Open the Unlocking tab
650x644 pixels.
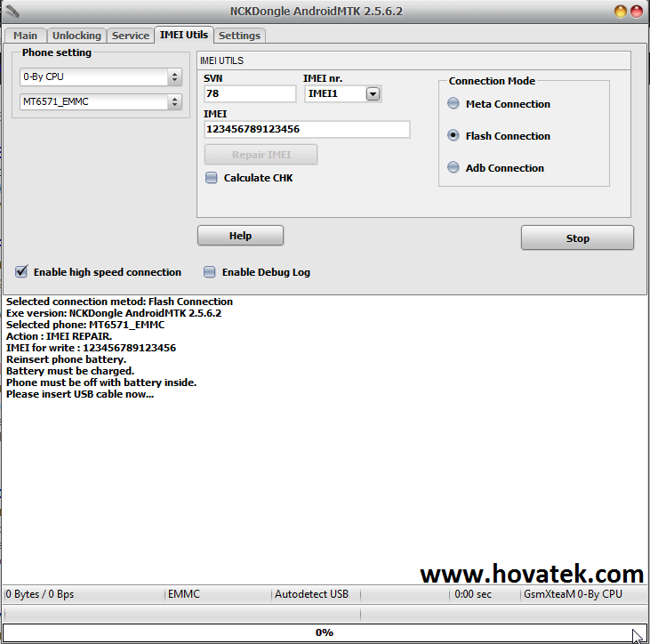tap(76, 36)
